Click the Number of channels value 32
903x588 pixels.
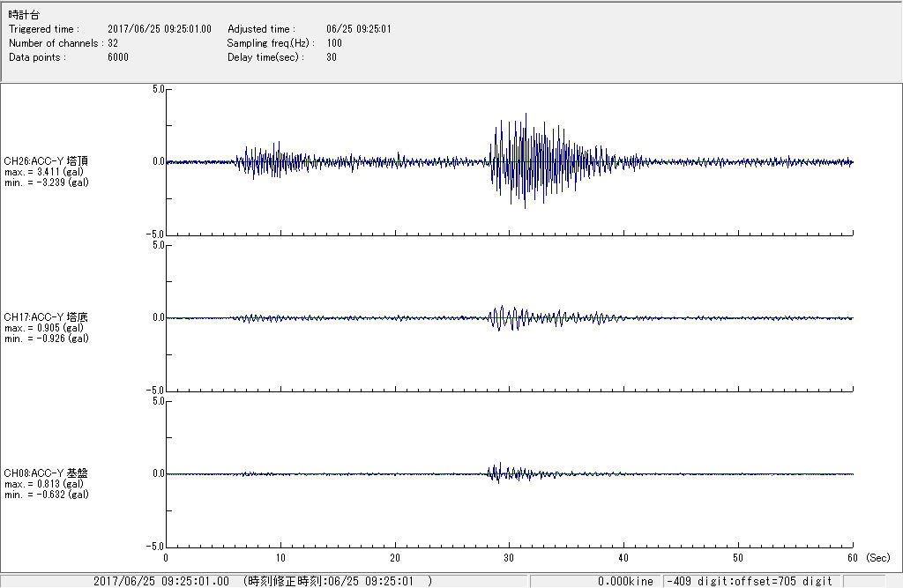pos(113,43)
